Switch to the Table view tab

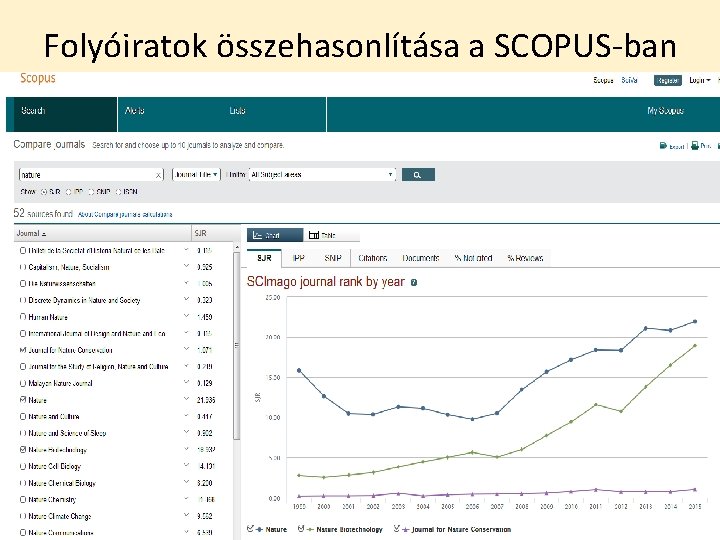point(332,235)
